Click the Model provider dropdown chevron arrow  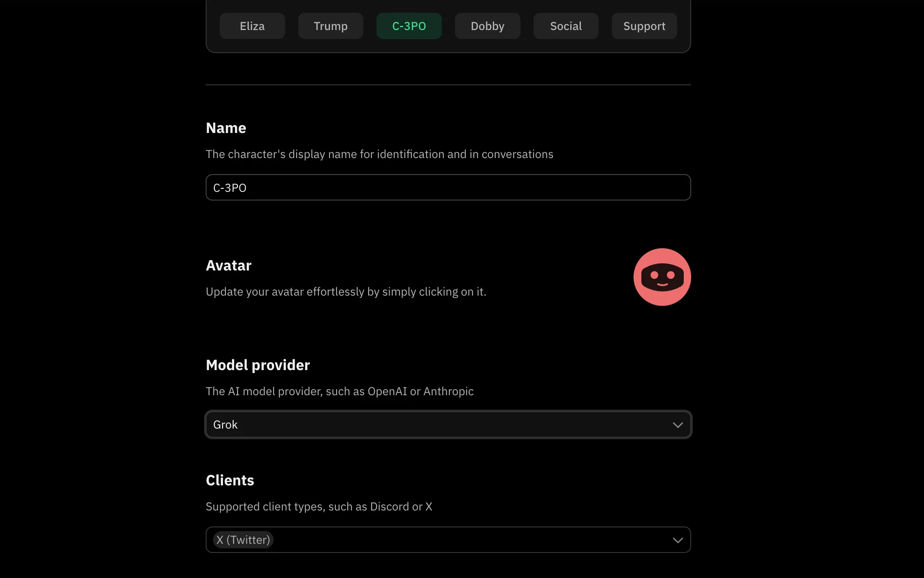(678, 424)
